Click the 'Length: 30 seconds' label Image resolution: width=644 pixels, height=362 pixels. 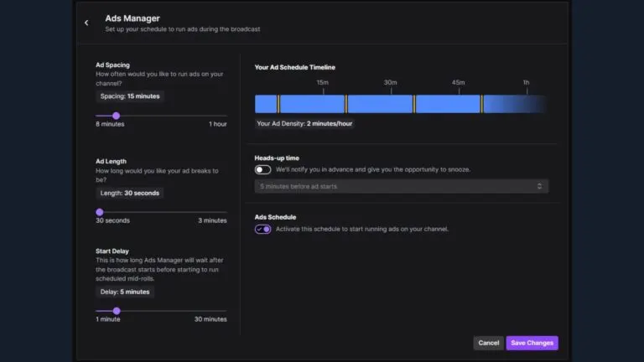pyautogui.click(x=130, y=193)
